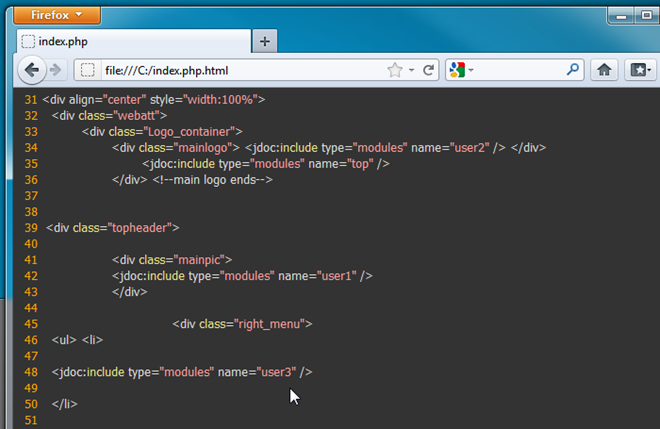
Task: Click the "topheader" class value
Action: 140,228
